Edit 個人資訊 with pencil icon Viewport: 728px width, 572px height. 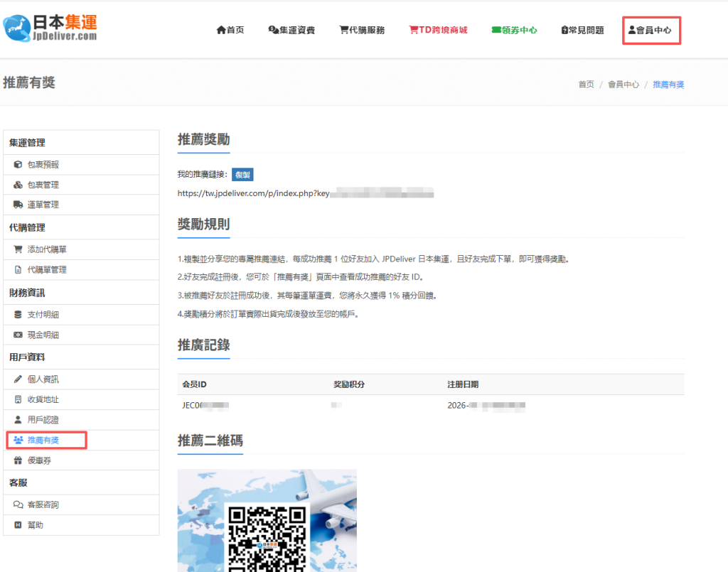[x=43, y=379]
